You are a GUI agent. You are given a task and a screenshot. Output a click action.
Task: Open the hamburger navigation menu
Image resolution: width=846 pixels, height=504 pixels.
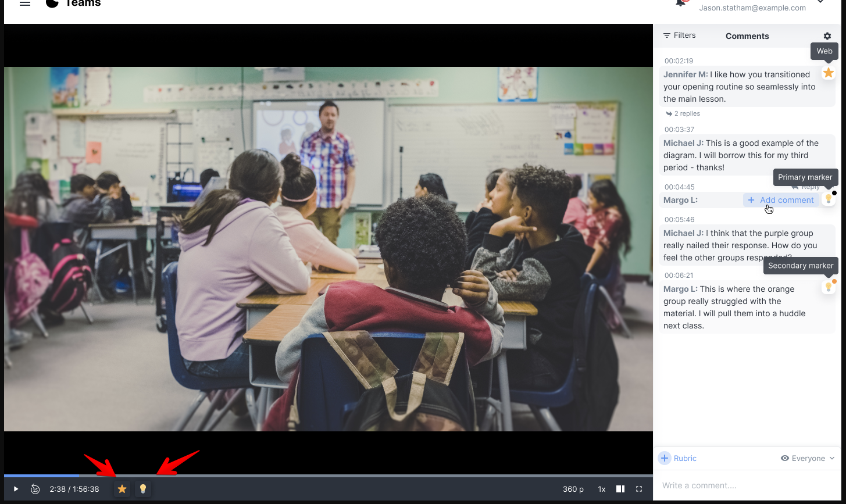(x=24, y=3)
